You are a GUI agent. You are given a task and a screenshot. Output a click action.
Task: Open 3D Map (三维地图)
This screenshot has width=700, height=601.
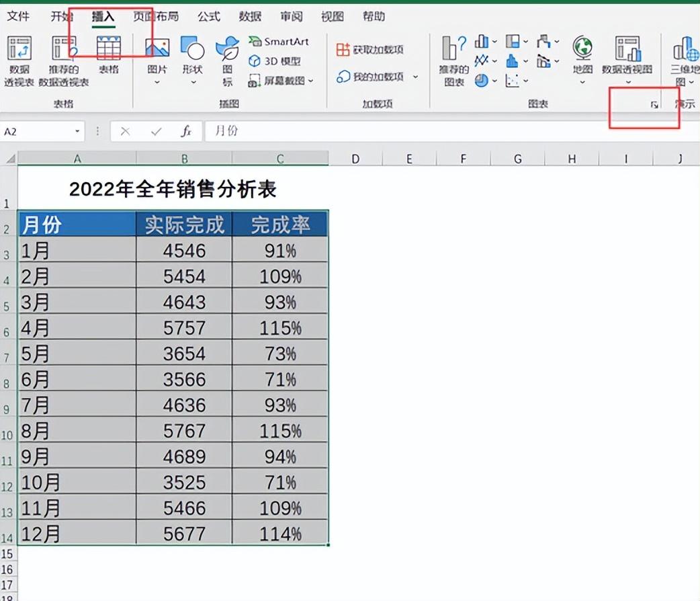pyautogui.click(x=685, y=61)
